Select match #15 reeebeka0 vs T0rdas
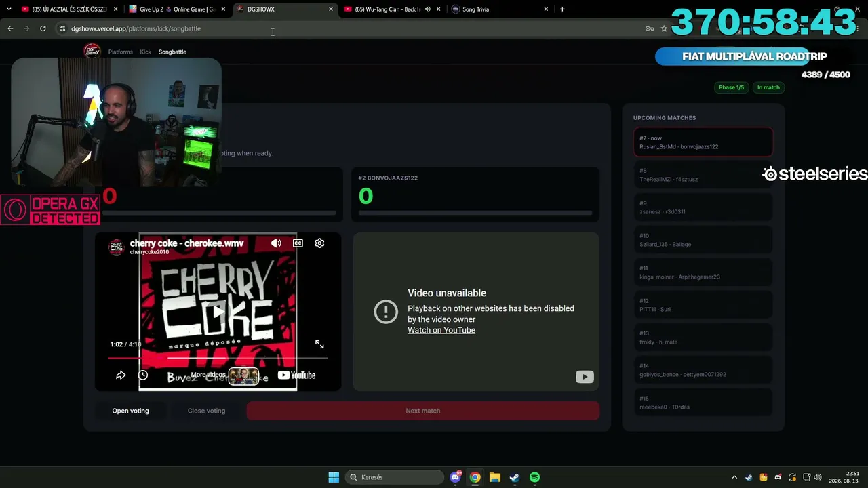 click(703, 403)
